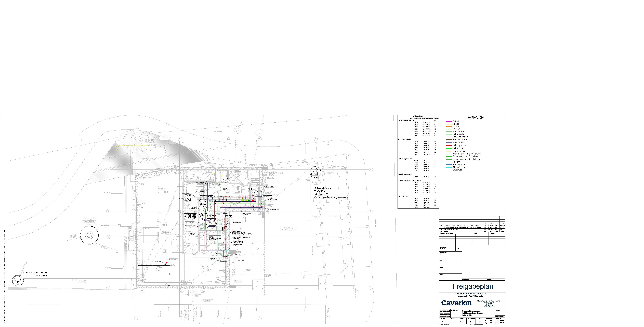Click the Entnahmebrunnen well circle symbol
This screenshot has height=327, width=644.
point(18,280)
